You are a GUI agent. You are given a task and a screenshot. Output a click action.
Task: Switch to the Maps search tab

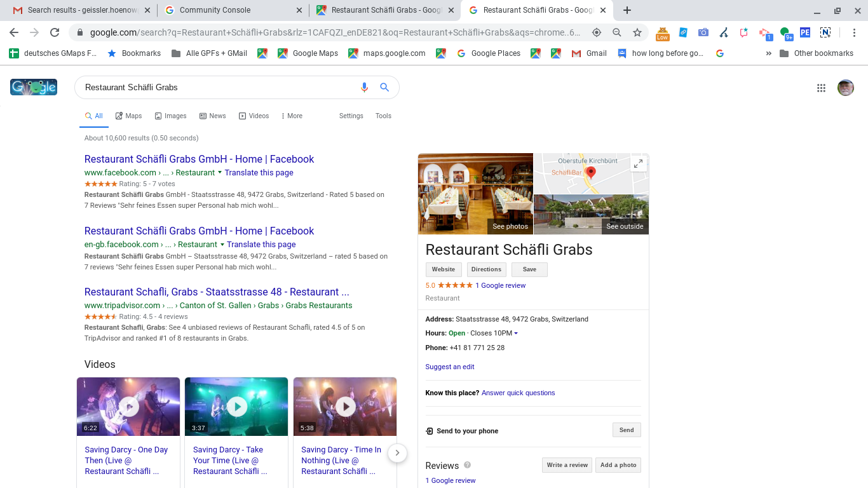coord(128,116)
